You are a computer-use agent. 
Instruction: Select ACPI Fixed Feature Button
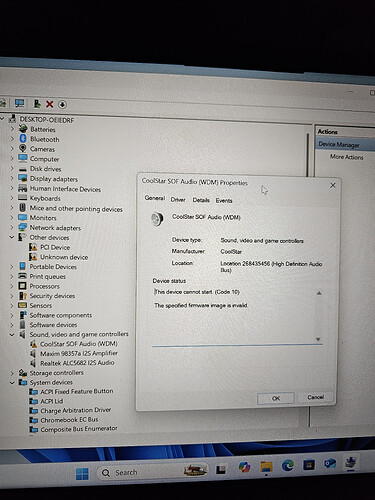coord(77,391)
